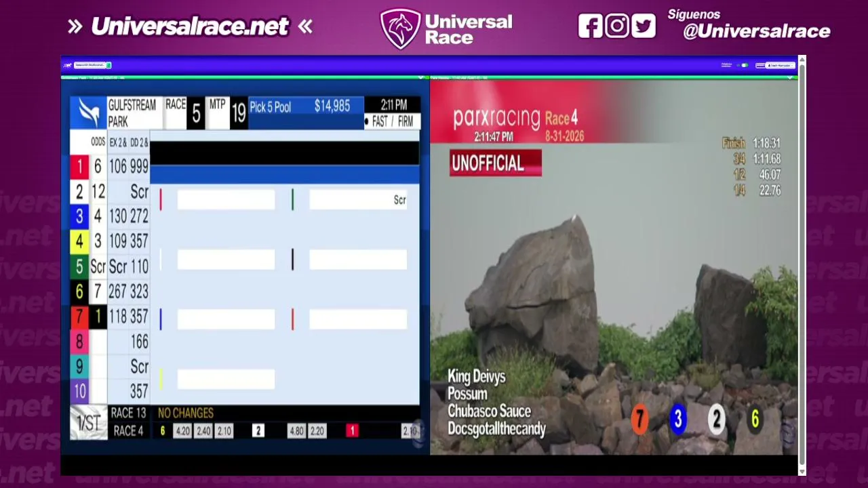Click the Parx Racing Race 4 title
The width and height of the screenshot is (868, 488).
tap(515, 118)
